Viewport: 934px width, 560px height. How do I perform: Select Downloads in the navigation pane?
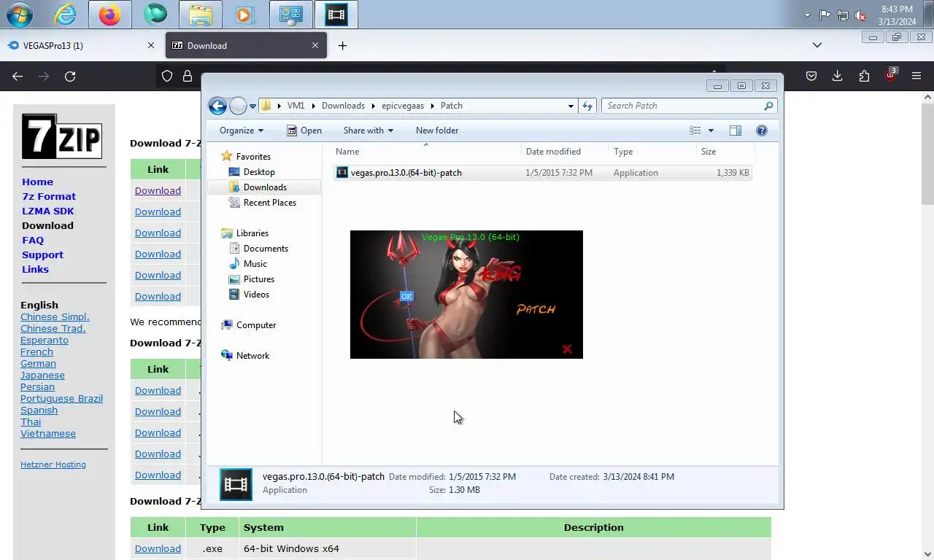pyautogui.click(x=265, y=187)
